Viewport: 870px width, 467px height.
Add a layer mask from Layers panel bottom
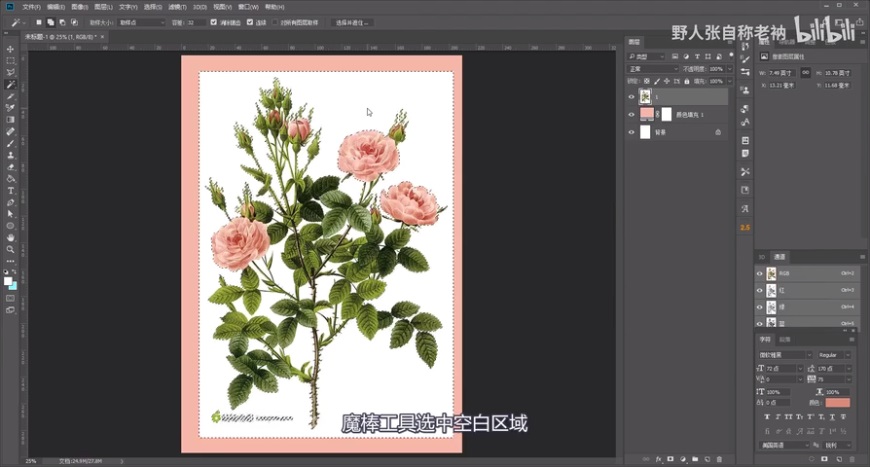[671, 459]
